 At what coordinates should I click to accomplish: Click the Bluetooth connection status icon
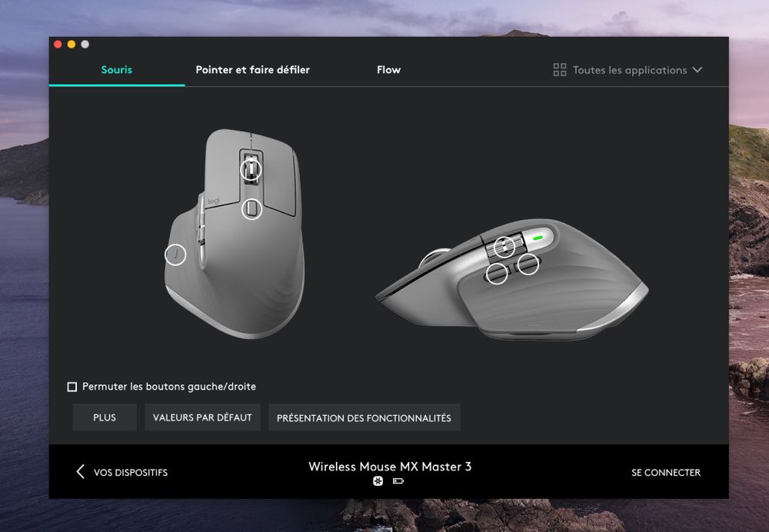pyautogui.click(x=378, y=481)
